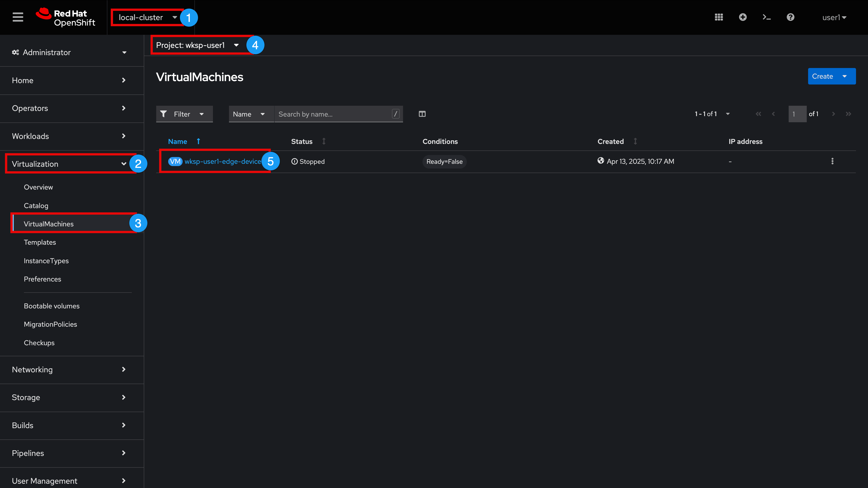
Task: Click the Apr 13, 2025, 10:17 AM timestamp
Action: (640, 161)
